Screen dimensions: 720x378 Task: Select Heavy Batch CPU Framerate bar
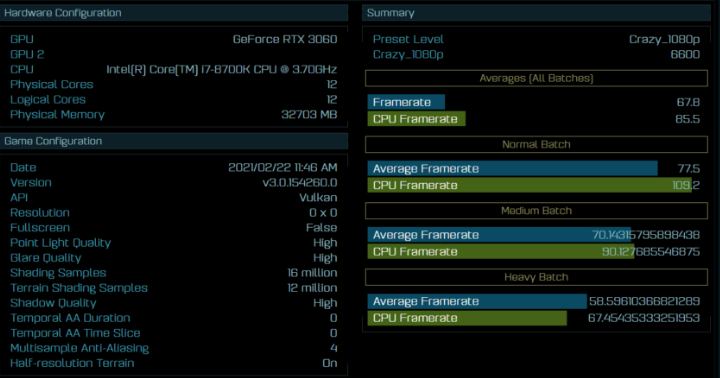pyautogui.click(x=467, y=318)
